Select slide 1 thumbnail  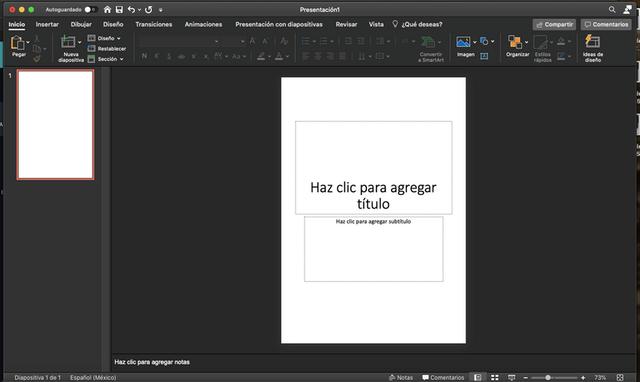[56, 124]
